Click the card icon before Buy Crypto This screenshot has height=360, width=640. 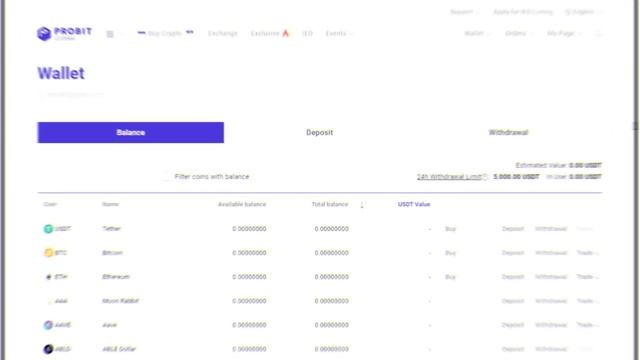tap(142, 33)
